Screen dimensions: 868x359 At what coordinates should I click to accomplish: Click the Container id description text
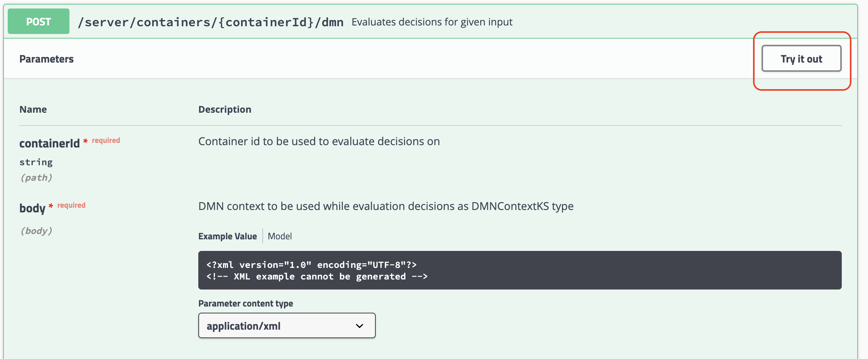tap(319, 141)
